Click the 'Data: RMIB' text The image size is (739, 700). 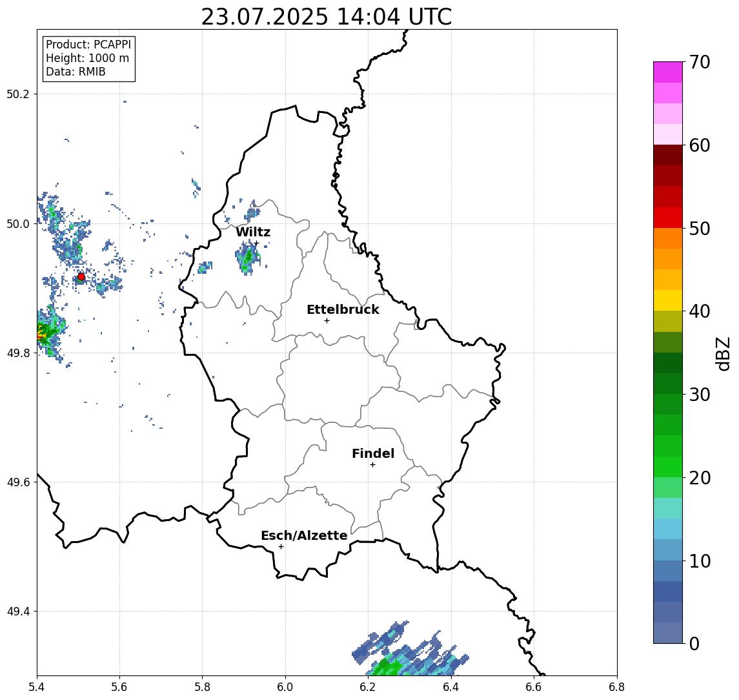click(76, 72)
